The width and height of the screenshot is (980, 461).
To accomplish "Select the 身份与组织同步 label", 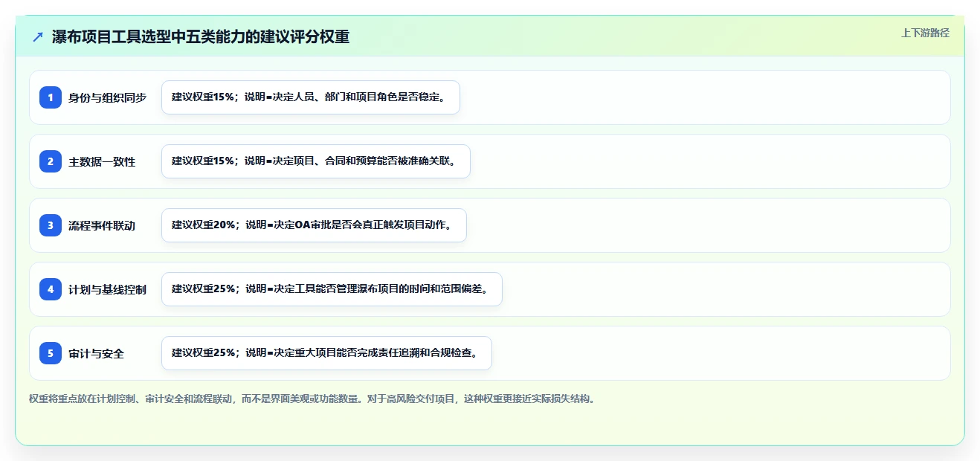I will point(108,97).
